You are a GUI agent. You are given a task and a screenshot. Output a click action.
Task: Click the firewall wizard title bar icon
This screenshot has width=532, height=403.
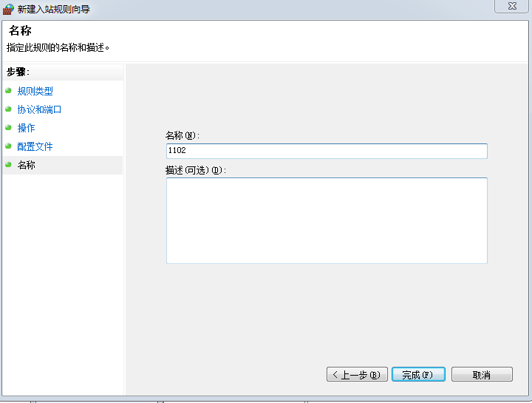(x=8, y=9)
